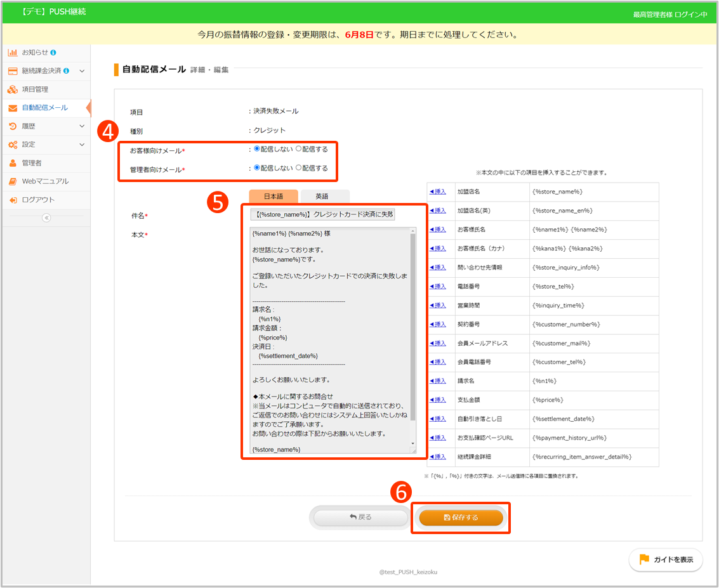Insert 契約番号 via its 挿入 link
The width and height of the screenshot is (719, 588).
[x=437, y=324]
